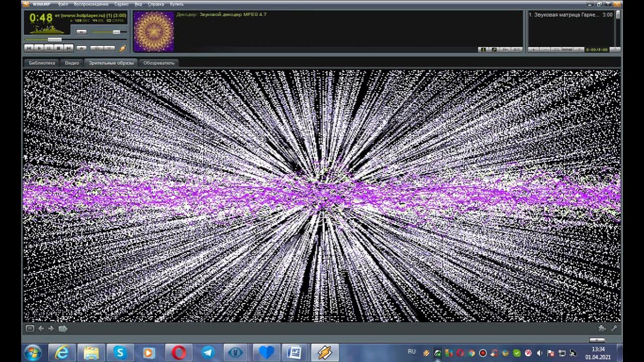644x362 pixels.
Task: Click the playlist list-manage button
Action: click(x=579, y=50)
